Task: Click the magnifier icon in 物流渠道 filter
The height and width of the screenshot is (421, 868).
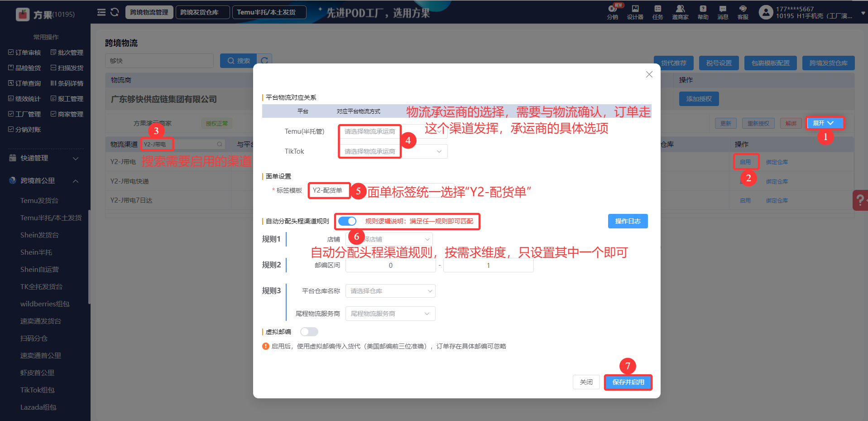Action: 220,144
